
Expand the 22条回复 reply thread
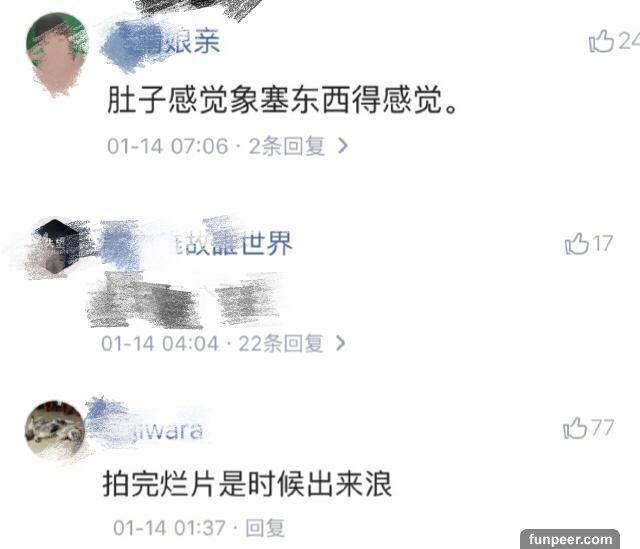coord(281,343)
